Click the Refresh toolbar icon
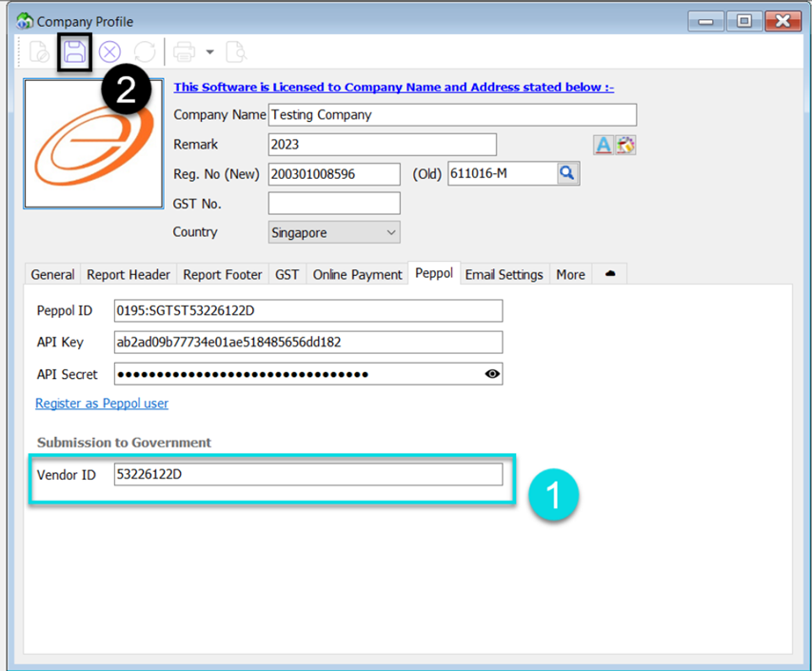This screenshot has width=812, height=671. (144, 51)
